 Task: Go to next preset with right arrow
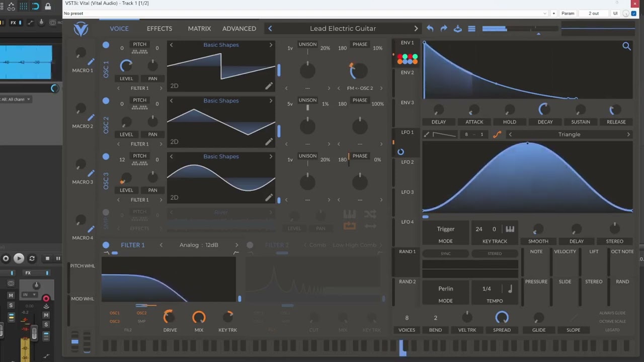tap(416, 29)
